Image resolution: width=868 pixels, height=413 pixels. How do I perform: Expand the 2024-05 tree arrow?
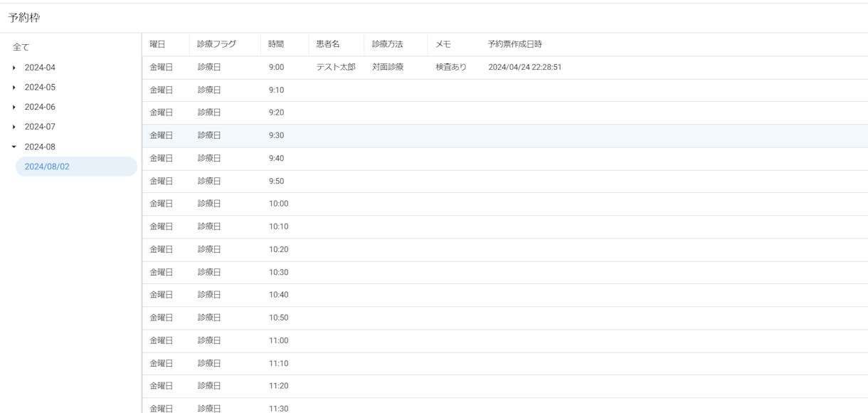coord(14,88)
